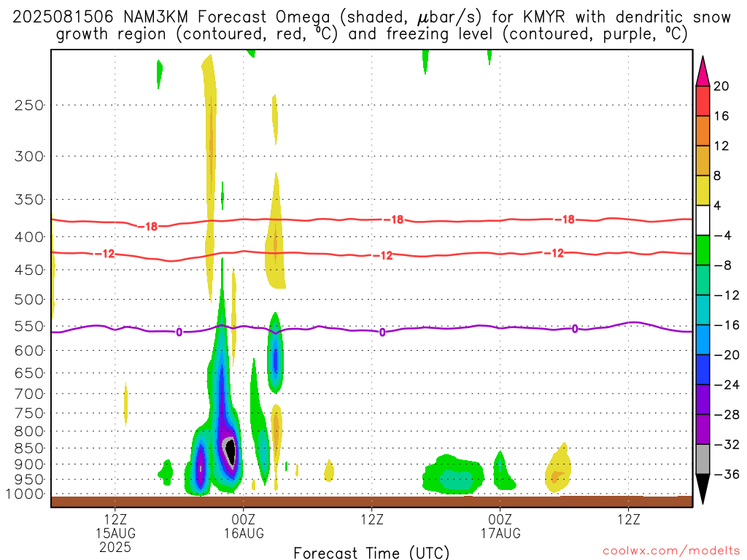Click the 650 pressure level axis label
The height and width of the screenshot is (560, 747).
[29, 373]
